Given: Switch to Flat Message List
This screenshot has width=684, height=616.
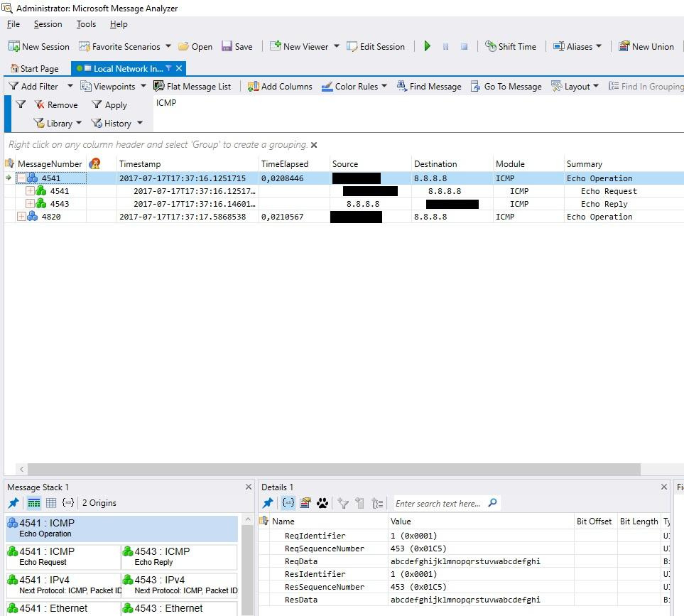Looking at the screenshot, I should click(x=192, y=87).
